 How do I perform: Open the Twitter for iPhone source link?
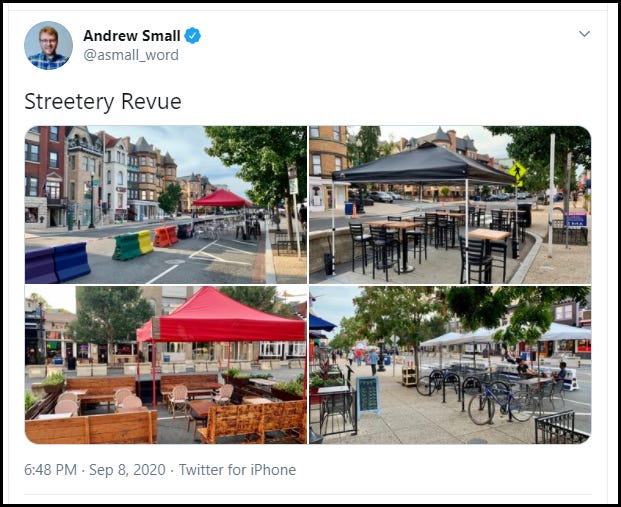click(x=237, y=470)
